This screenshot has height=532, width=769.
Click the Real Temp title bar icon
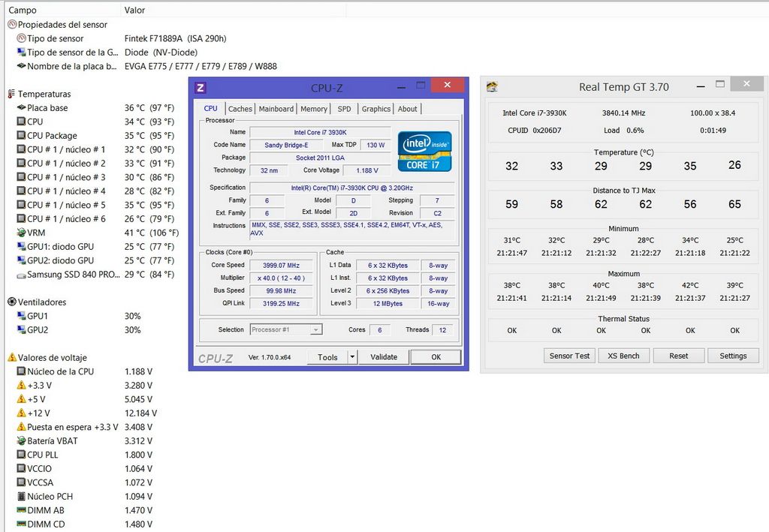pos(492,87)
